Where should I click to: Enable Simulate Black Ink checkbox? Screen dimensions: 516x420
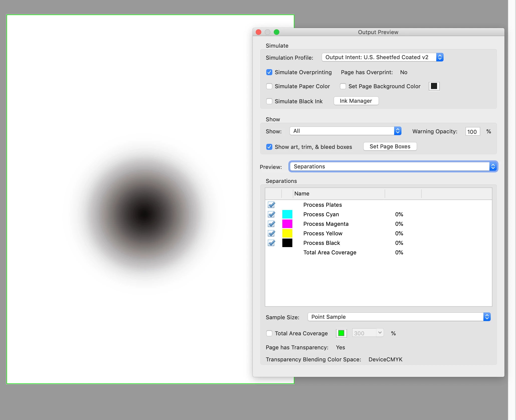pos(269,101)
